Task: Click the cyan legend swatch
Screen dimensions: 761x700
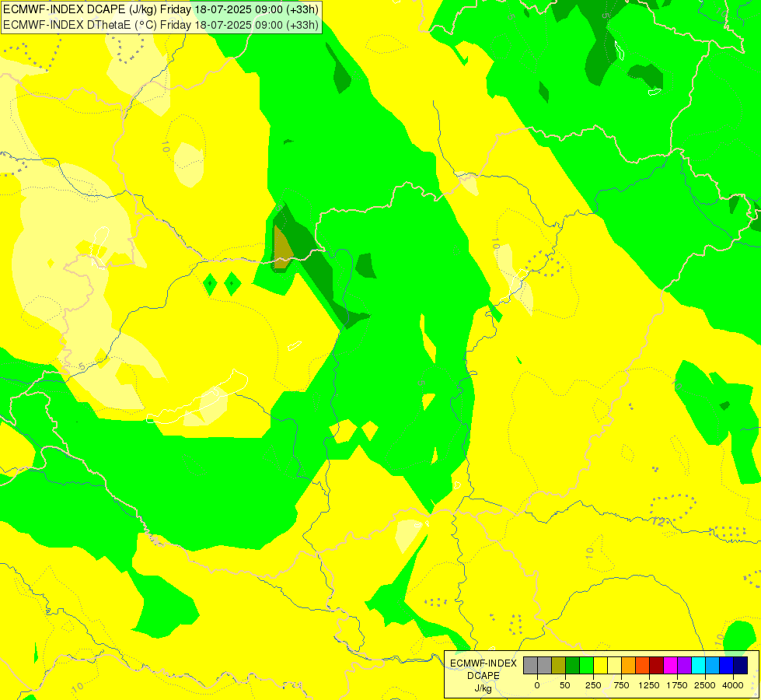Action: pos(698,665)
